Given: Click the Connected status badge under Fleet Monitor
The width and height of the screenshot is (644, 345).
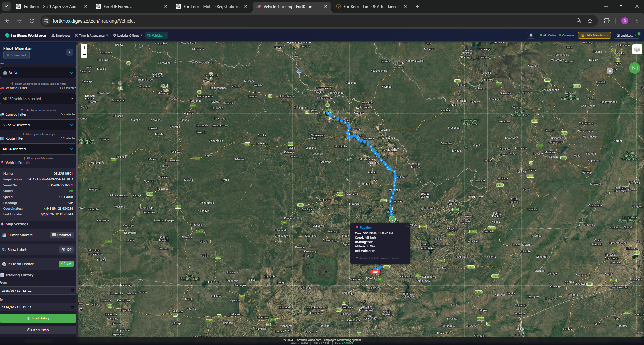Looking at the screenshot, I should (16, 55).
